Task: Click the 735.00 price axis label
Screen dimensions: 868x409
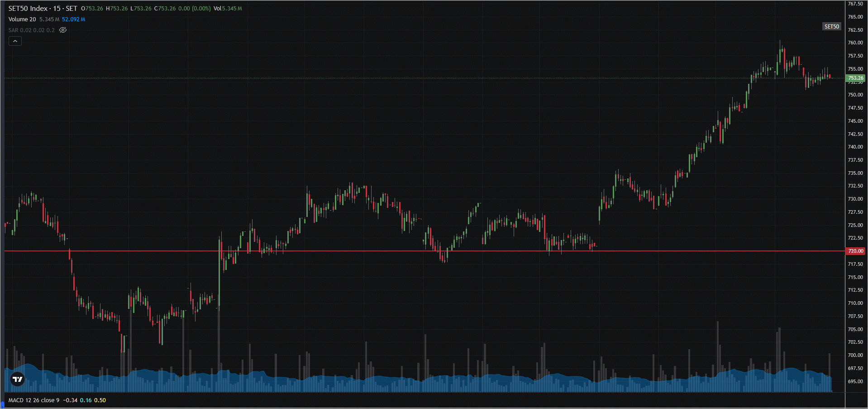Action: (x=855, y=173)
